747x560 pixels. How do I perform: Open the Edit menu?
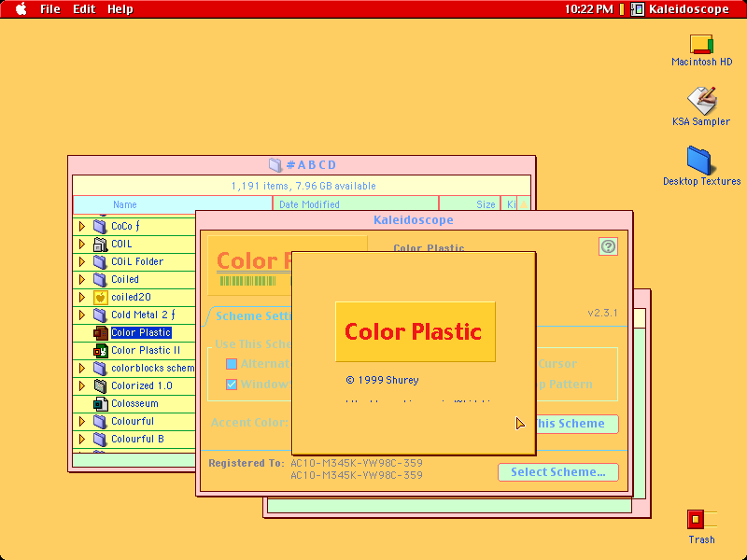click(84, 9)
